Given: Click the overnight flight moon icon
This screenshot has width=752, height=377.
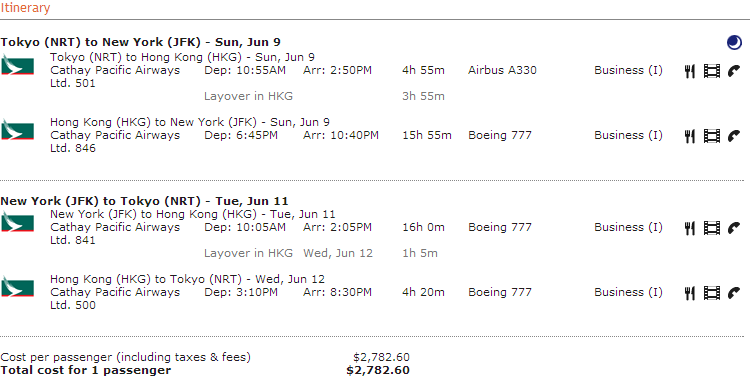Looking at the screenshot, I should (734, 43).
